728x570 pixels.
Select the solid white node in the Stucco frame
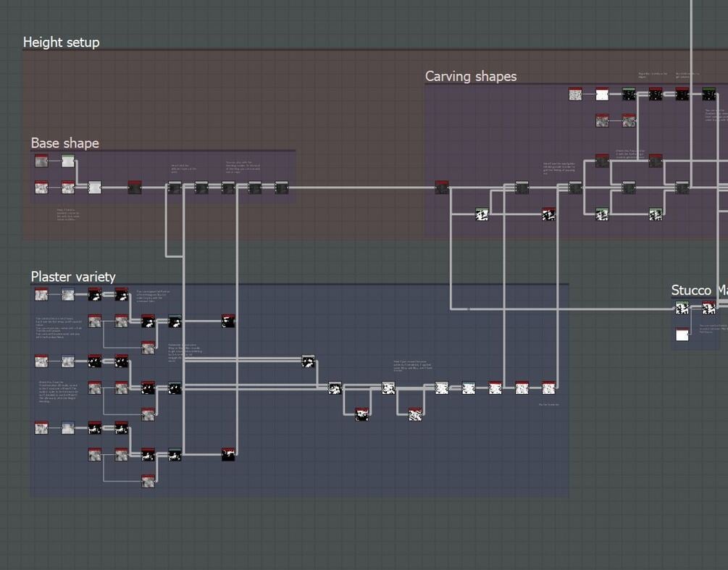point(682,334)
